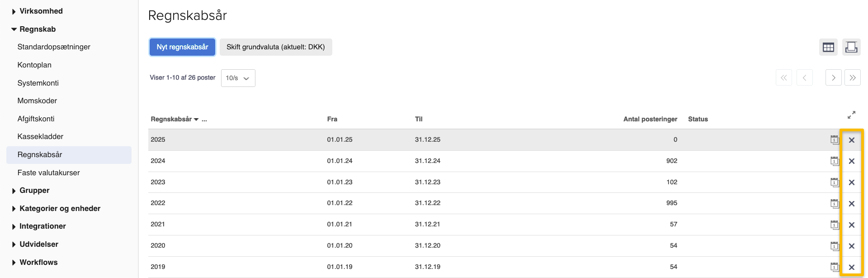This screenshot has width=868, height=278.
Task: Switch to table view icon
Action: (x=828, y=47)
